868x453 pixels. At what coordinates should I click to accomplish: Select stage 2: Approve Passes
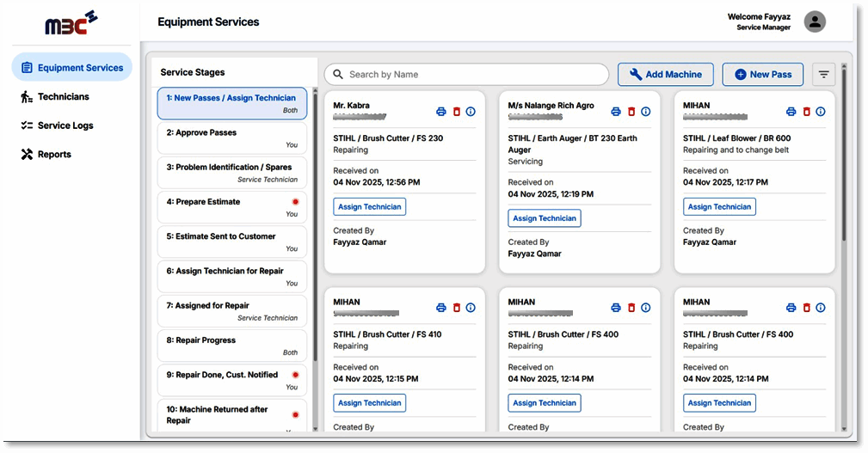click(231, 138)
